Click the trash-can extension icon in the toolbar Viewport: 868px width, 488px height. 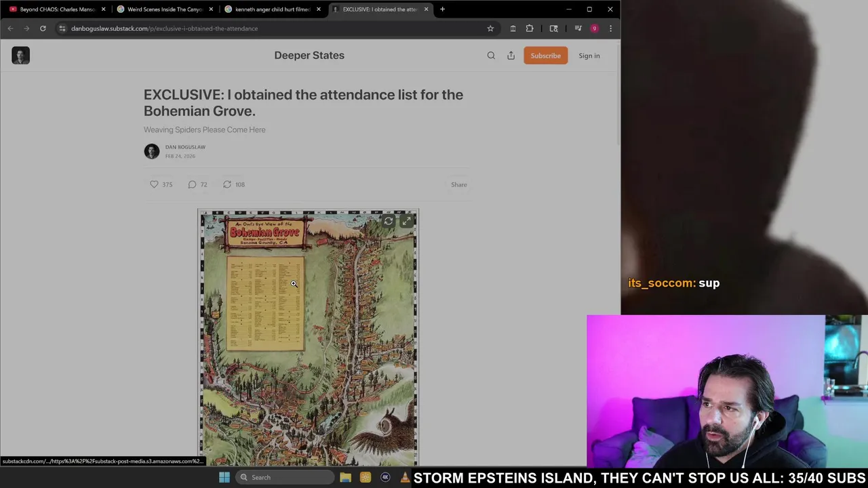(513, 28)
